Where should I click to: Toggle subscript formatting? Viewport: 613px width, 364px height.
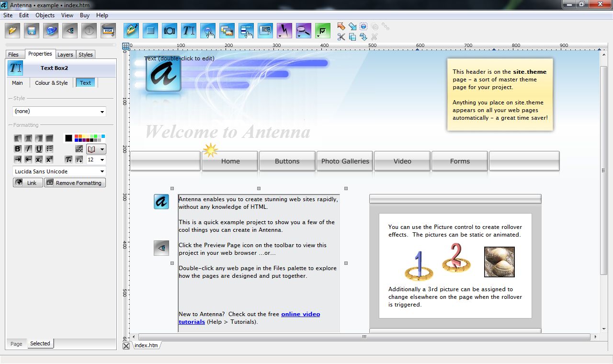click(39, 159)
